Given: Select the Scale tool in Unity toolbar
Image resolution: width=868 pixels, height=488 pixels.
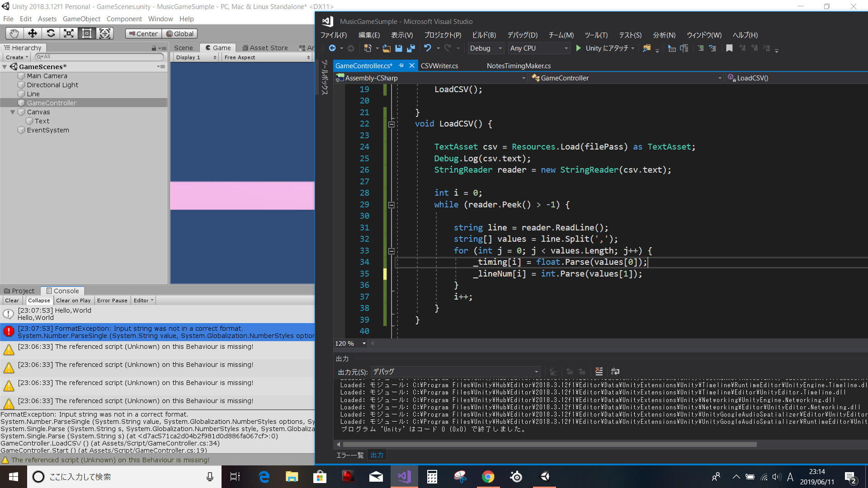Looking at the screenshot, I should [69, 33].
